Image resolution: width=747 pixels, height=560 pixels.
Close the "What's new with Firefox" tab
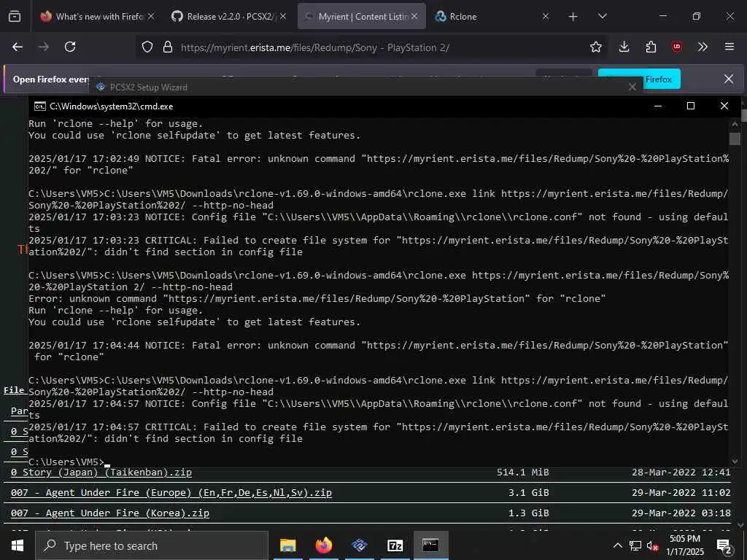pyautogui.click(x=151, y=16)
